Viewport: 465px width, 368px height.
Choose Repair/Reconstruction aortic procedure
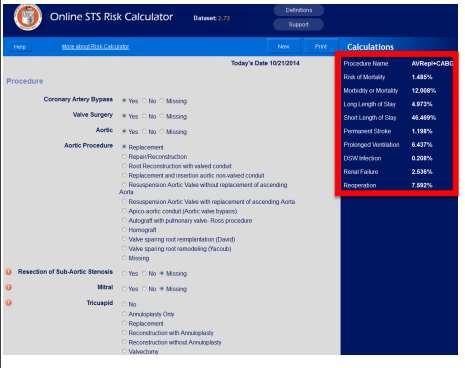(124, 156)
